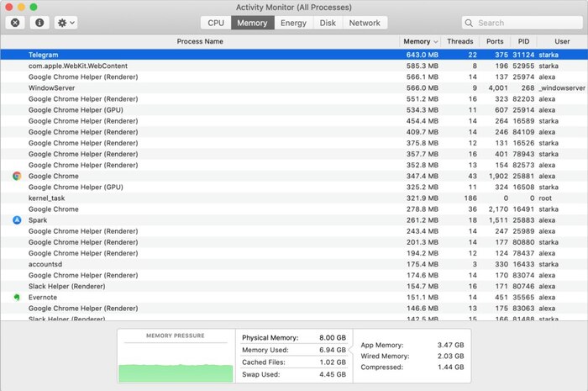Select Chrome Helper (Renderer) using 174.6 MB
The height and width of the screenshot is (391, 588).
(294, 275)
